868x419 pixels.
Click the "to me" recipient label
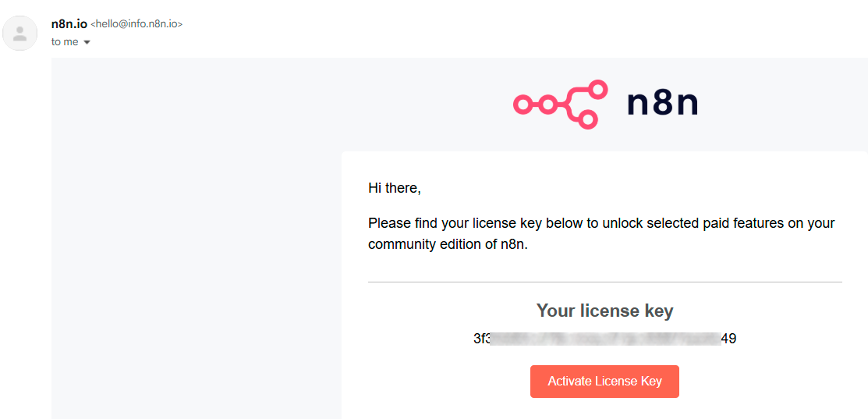pos(65,42)
